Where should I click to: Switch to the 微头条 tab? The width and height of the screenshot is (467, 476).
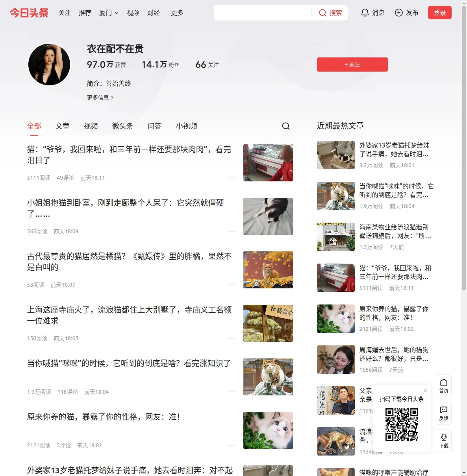pyautogui.click(x=123, y=126)
